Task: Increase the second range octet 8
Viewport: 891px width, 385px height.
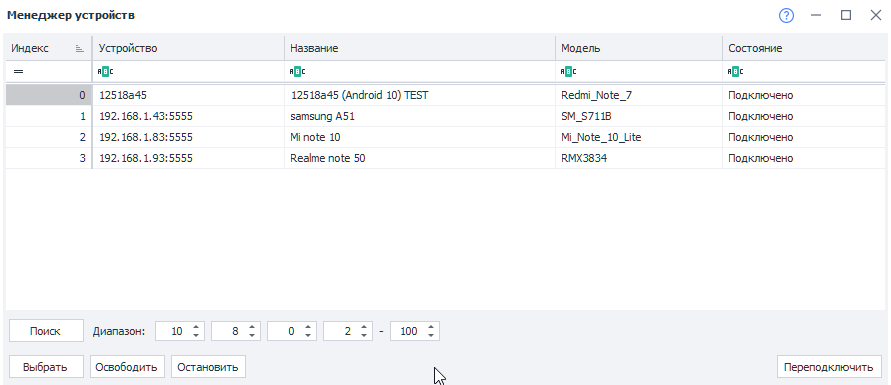Action: click(x=252, y=327)
